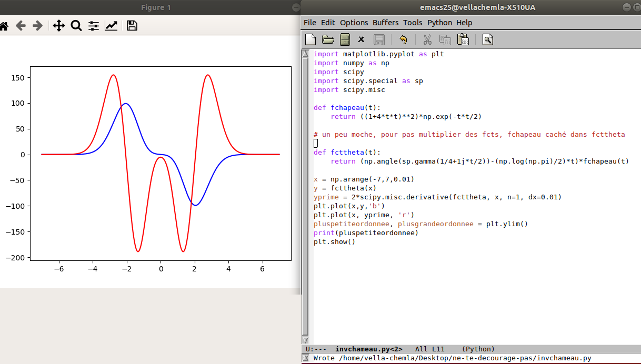Open the Configure subplots sliders icon
The width and height of the screenshot is (641, 364).
pyautogui.click(x=94, y=26)
